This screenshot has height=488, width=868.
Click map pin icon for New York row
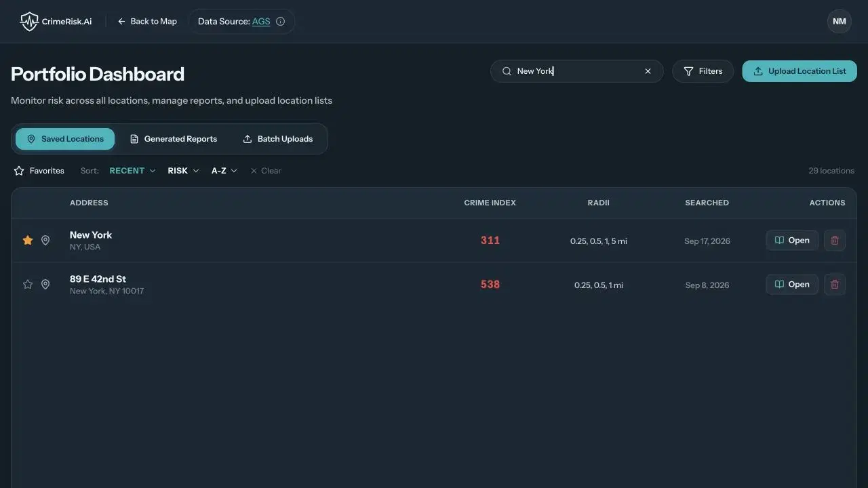(x=45, y=241)
